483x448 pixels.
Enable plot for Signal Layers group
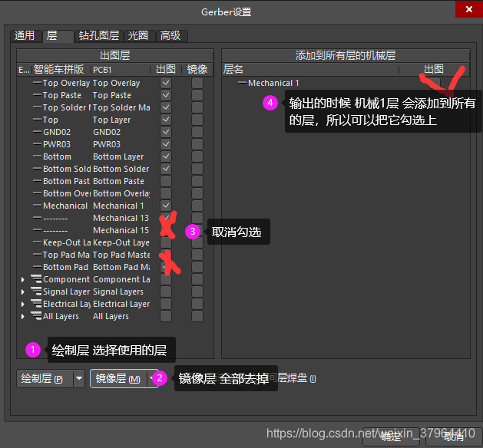(166, 292)
